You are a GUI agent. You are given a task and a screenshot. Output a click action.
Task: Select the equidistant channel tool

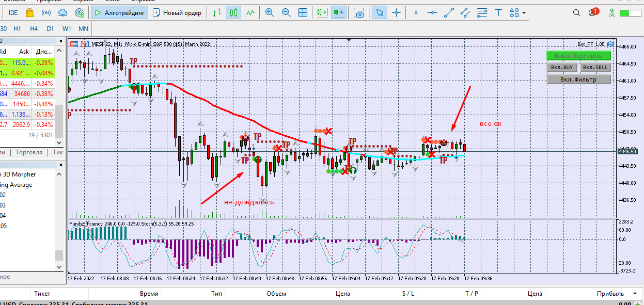tap(465, 12)
